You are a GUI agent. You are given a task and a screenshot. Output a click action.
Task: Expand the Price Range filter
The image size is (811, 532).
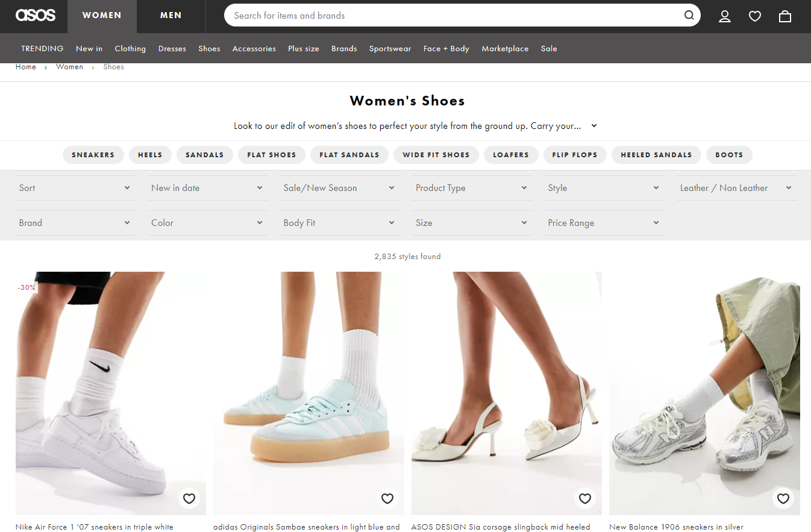[604, 223]
